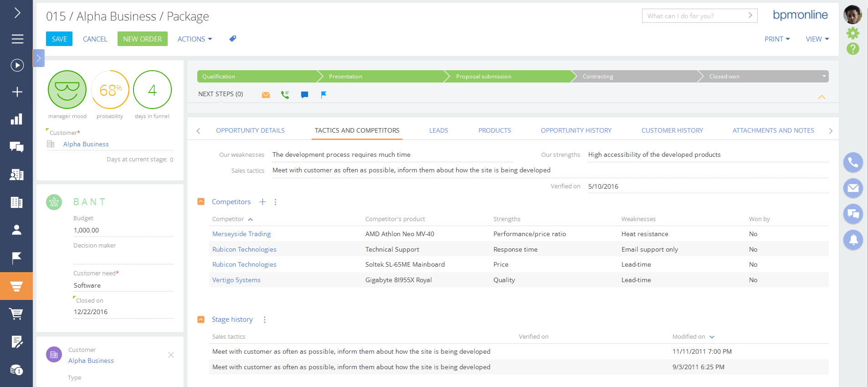Open the ACTIONS dropdown
The width and height of the screenshot is (868, 387).
tap(195, 39)
